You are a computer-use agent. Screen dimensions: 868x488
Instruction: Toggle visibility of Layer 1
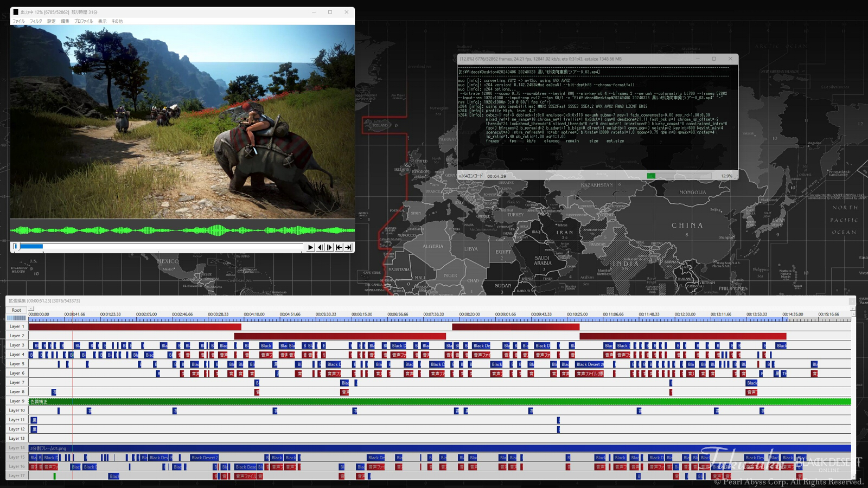tap(16, 326)
